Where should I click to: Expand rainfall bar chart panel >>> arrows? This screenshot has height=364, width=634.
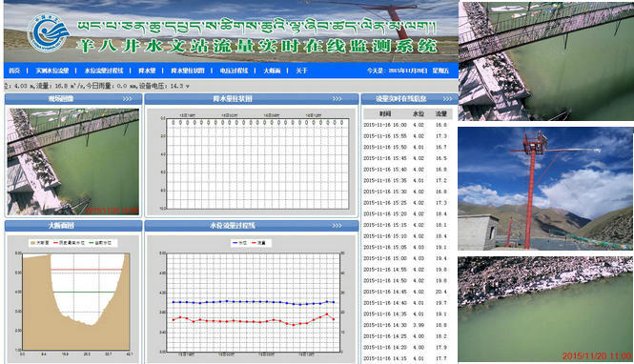(337, 99)
